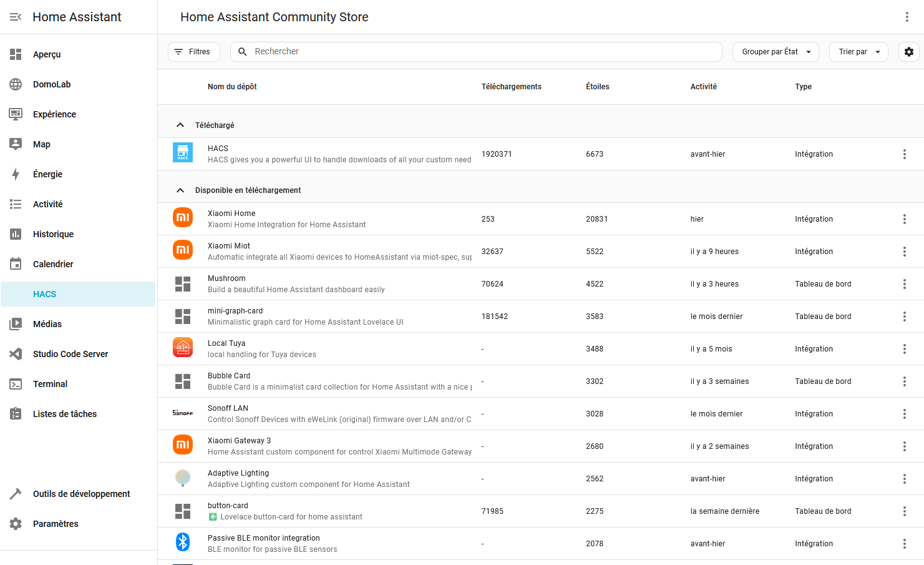Image resolution: width=924 pixels, height=565 pixels.
Task: Open the top-right page overflow menu
Action: 907,17
